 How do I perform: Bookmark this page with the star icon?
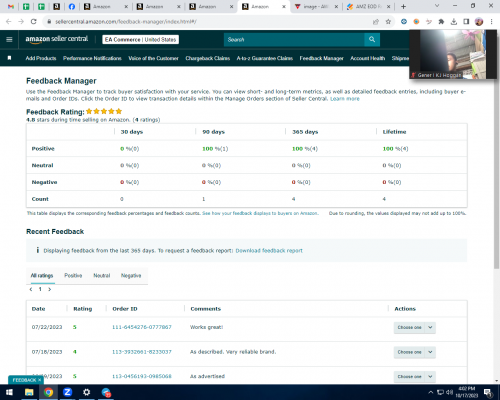pyautogui.click(x=388, y=22)
